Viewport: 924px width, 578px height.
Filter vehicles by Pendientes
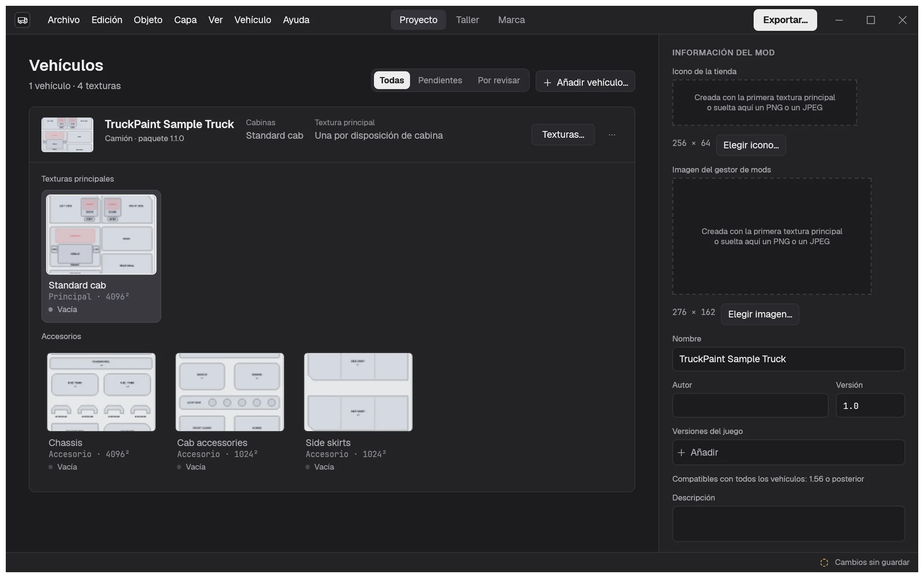pos(440,80)
